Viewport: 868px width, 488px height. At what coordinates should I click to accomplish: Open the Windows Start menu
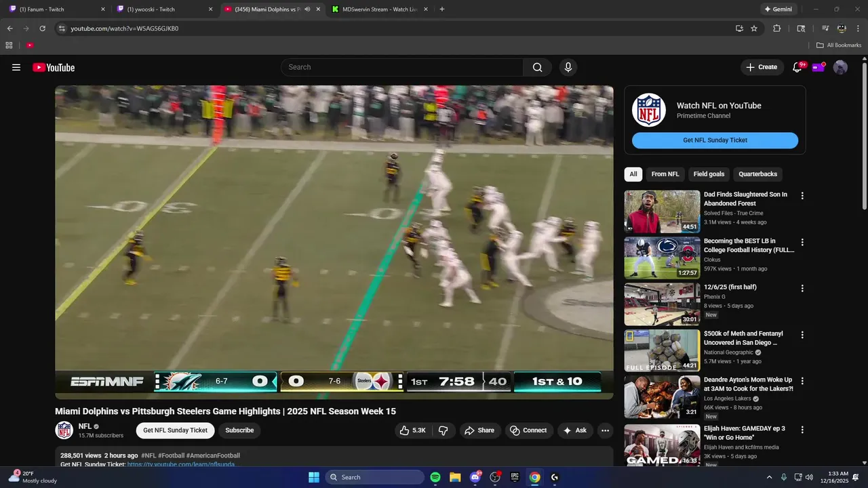click(x=314, y=477)
